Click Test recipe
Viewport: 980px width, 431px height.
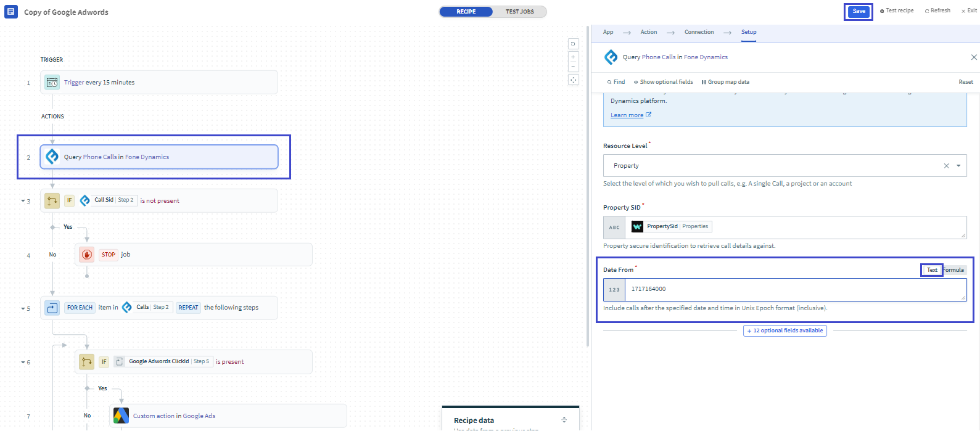(897, 10)
